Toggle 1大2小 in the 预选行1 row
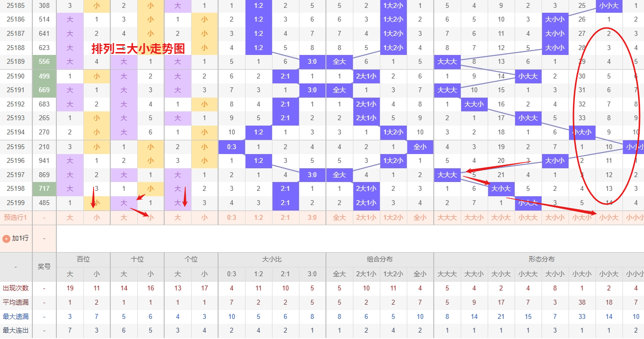Screen dimensions: 644x339 [393, 218]
